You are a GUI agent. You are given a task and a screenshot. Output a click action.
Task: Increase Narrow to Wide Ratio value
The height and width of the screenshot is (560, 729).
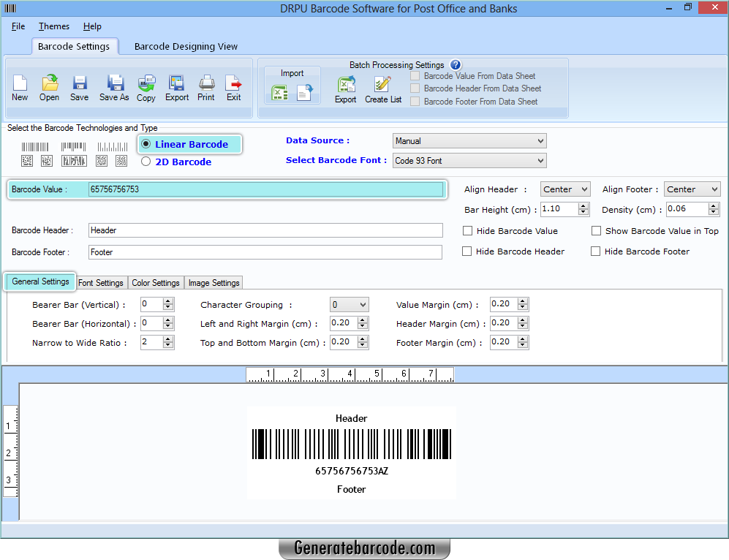tap(168, 340)
